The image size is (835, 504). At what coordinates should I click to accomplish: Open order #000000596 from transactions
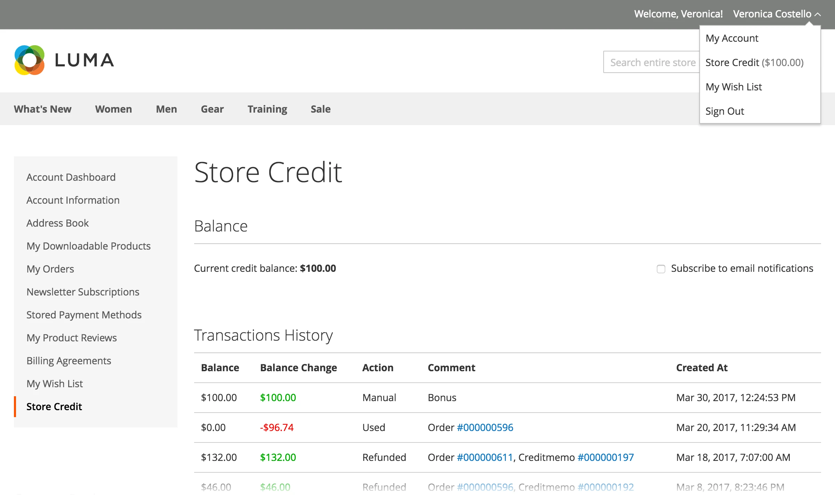coord(485,427)
